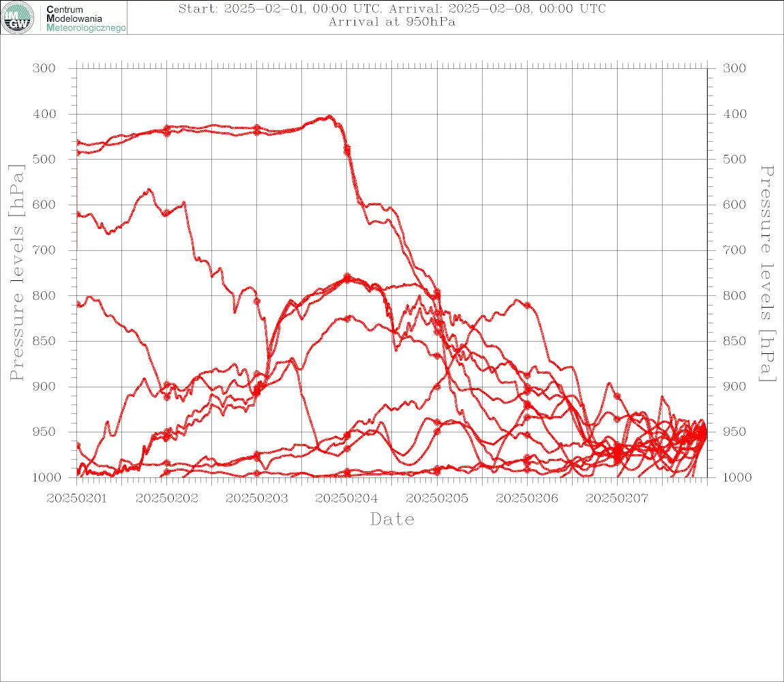784x682 pixels.
Task: Click the right axis 700 label
Action: 734,250
